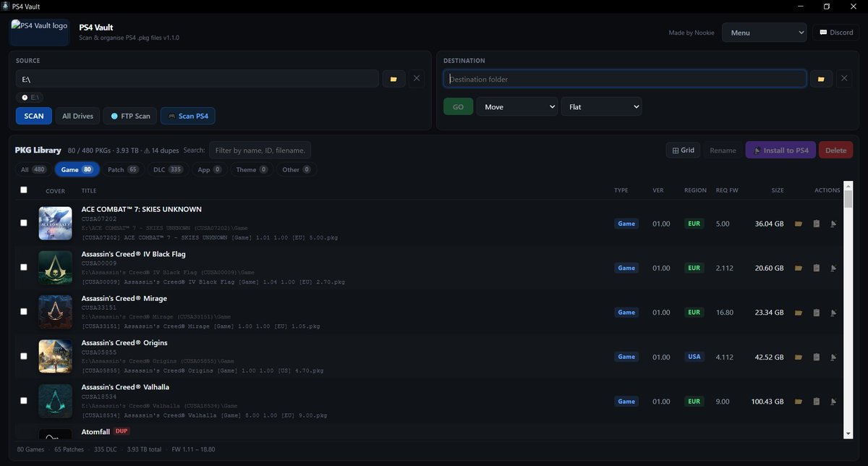Check the Black Flag row checkbox

click(24, 267)
